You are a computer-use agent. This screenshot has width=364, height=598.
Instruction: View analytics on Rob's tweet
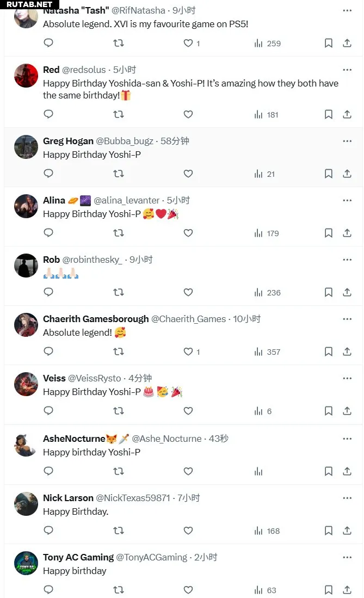[x=267, y=292]
